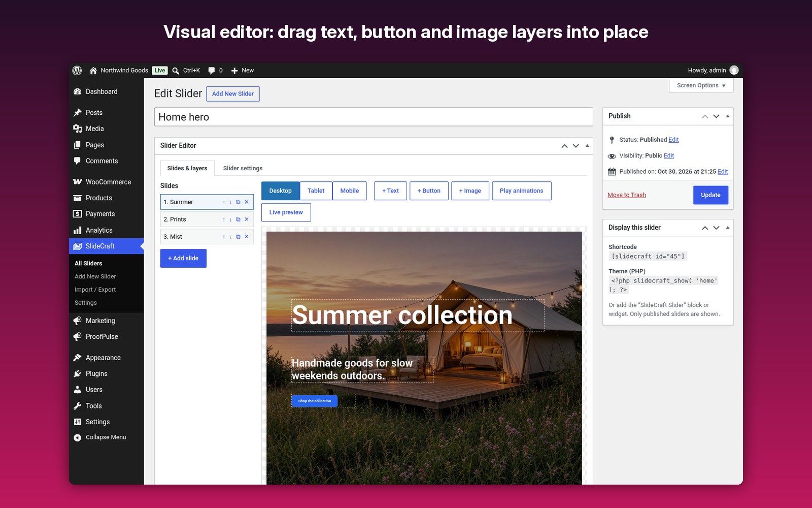
Task: Expand the Screen Options dropdown
Action: click(x=701, y=85)
